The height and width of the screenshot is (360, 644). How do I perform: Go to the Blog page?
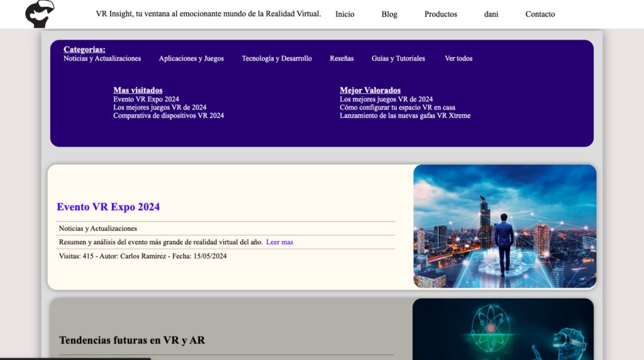tap(389, 14)
